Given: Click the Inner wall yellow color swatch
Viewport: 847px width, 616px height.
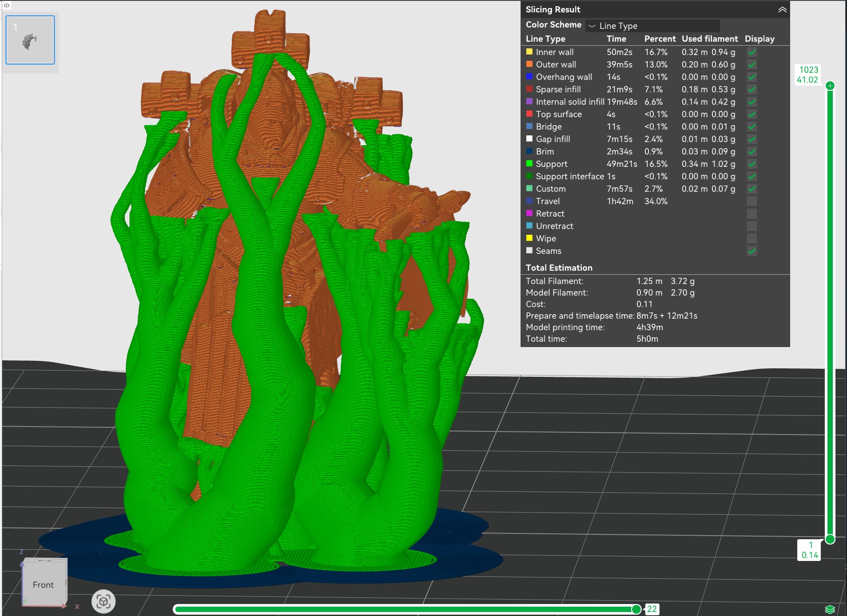Looking at the screenshot, I should pos(529,52).
